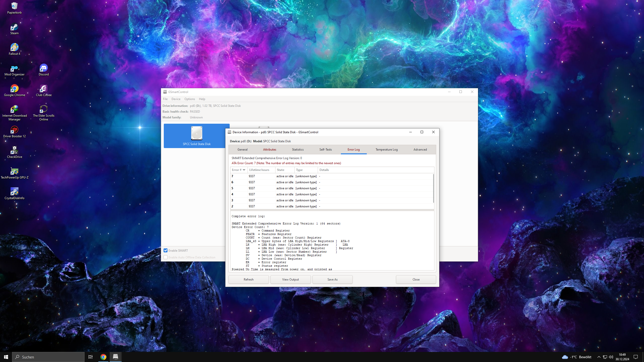Click the View Output button
This screenshot has width=644, height=362.
point(290,279)
